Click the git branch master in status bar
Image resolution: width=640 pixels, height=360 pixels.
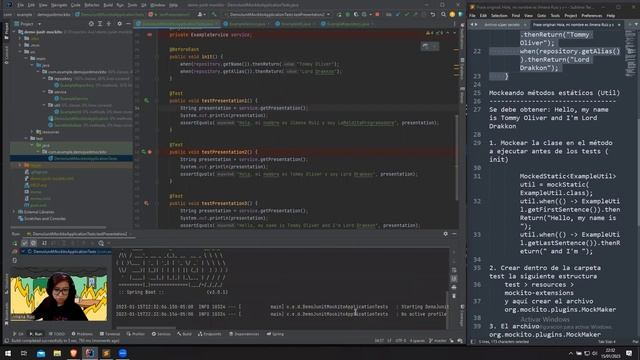[438, 340]
